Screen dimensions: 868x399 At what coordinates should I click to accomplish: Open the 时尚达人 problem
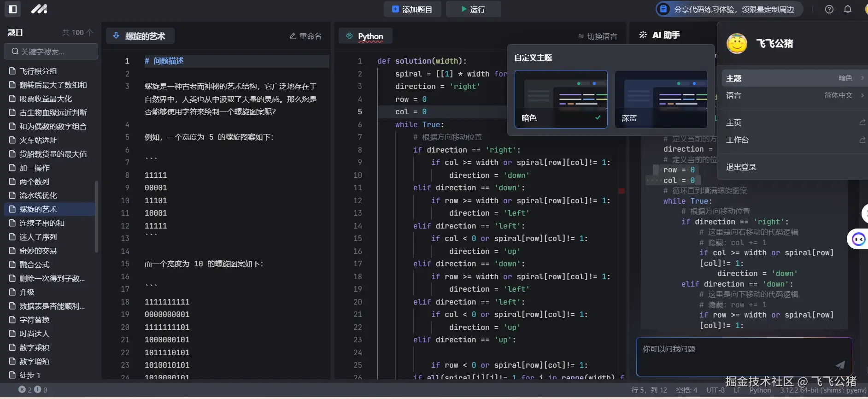[50, 334]
